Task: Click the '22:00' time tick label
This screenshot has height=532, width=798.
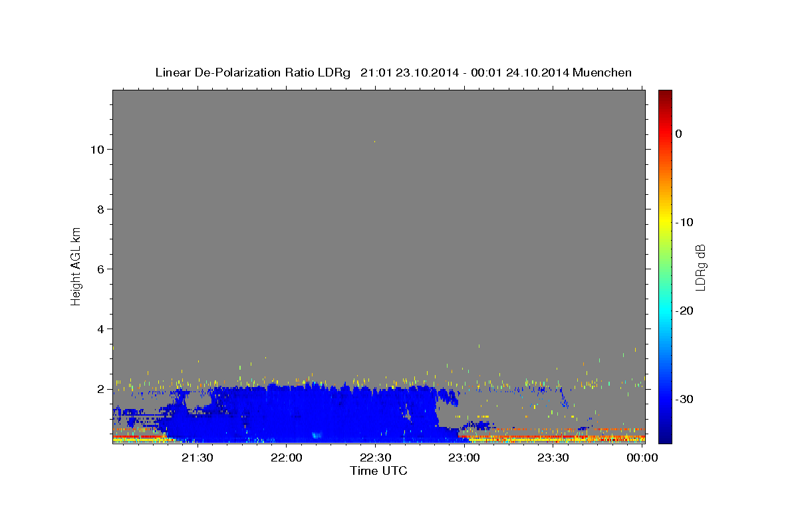Action: (287, 458)
